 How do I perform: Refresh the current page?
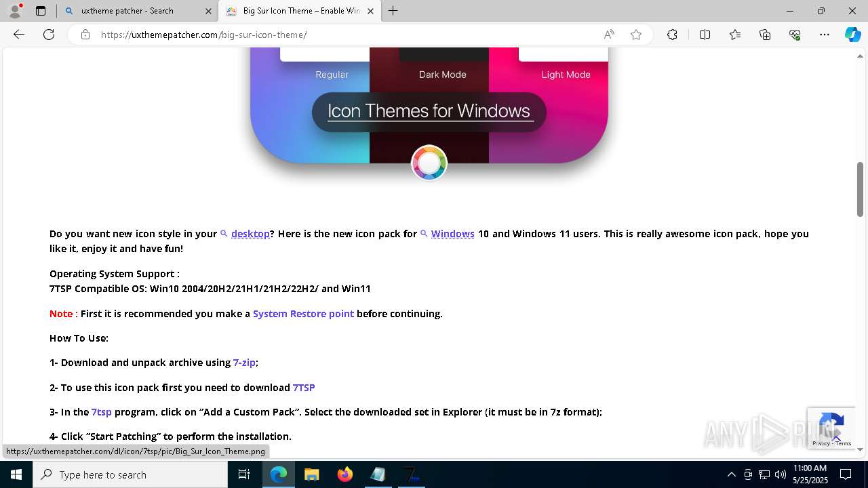pyautogui.click(x=49, y=35)
